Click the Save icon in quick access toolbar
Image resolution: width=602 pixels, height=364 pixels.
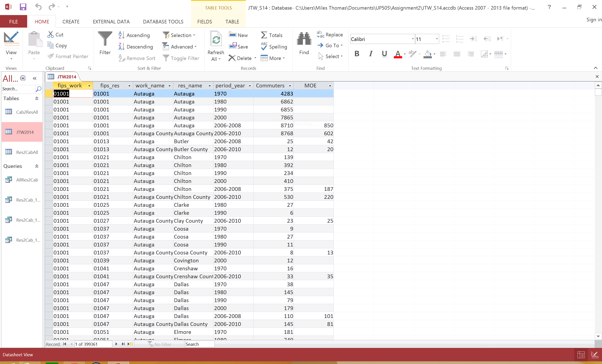coord(23,7)
